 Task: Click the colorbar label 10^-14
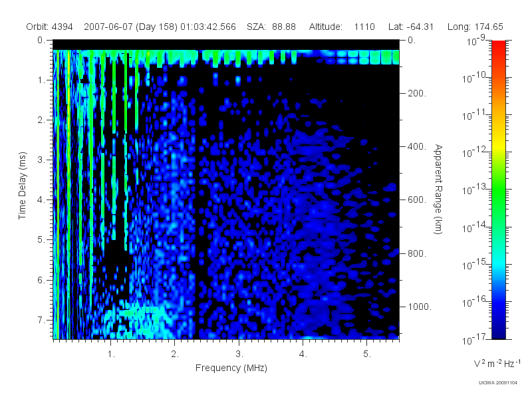pyautogui.click(x=475, y=227)
